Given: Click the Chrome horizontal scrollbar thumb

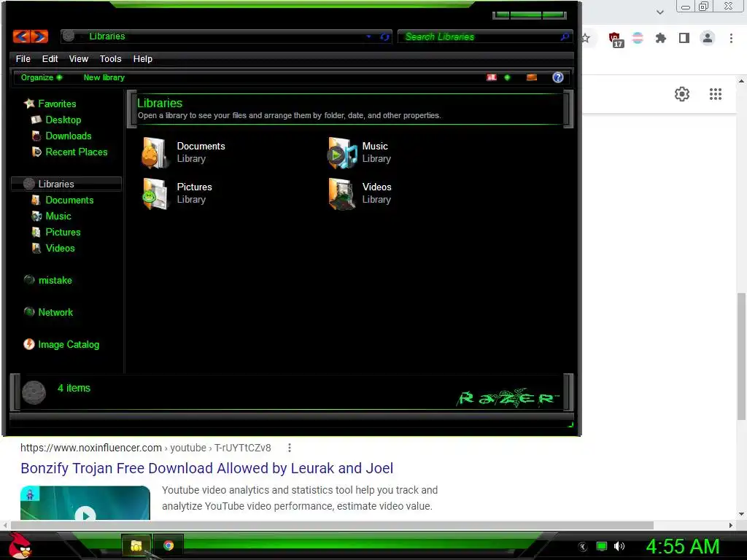Looking at the screenshot, I should coord(332,525).
